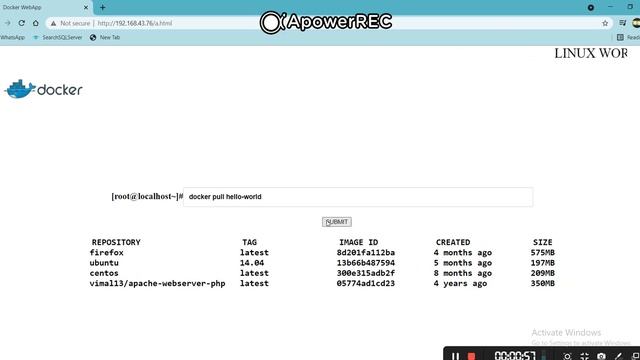Open the SearchSQLServer bookmark
Viewport: 640px width, 360px height.
click(x=58, y=37)
